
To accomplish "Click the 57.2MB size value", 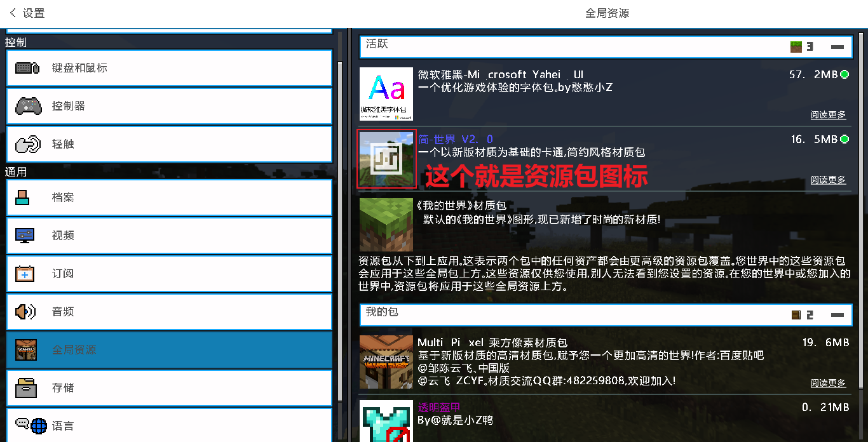I will pyautogui.click(x=813, y=74).
